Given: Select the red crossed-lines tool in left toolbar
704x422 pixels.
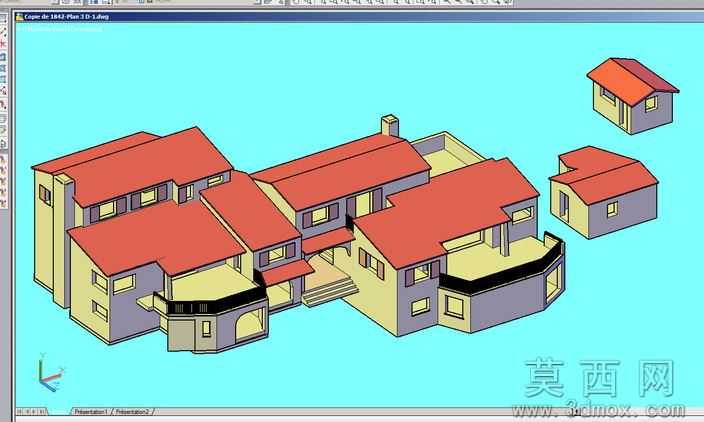Looking at the screenshot, I should [x=3, y=44].
